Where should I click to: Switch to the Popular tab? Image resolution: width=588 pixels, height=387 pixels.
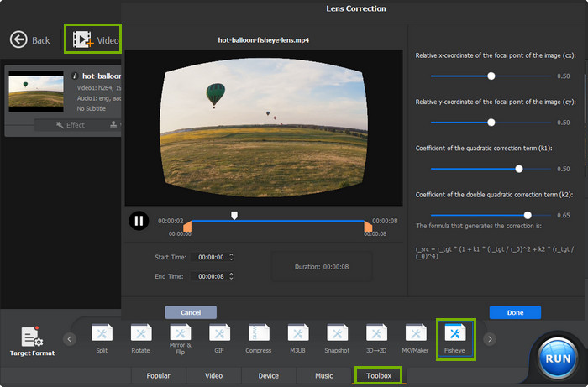pos(158,375)
